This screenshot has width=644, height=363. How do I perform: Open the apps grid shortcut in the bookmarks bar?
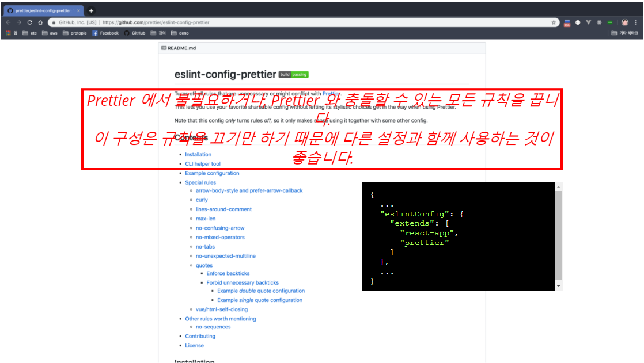click(x=8, y=33)
